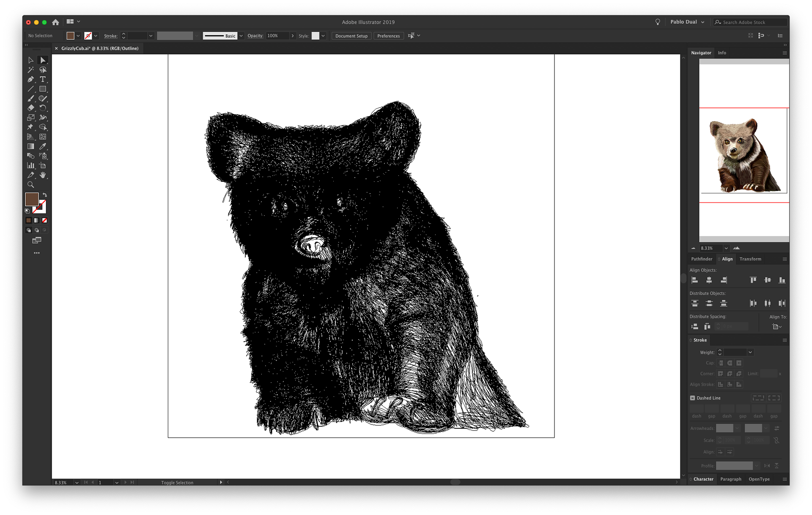Image resolution: width=812 pixels, height=515 pixels.
Task: Select the Eraser tool
Action: click(x=31, y=108)
